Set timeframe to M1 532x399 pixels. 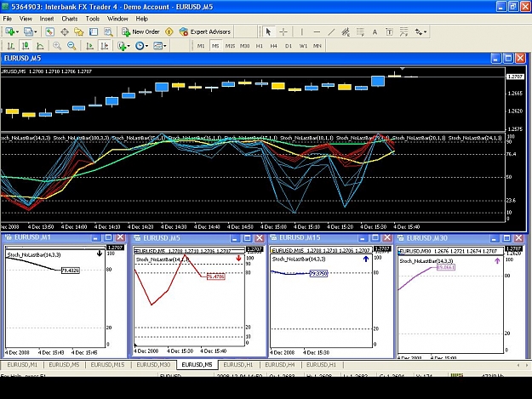[x=201, y=46]
